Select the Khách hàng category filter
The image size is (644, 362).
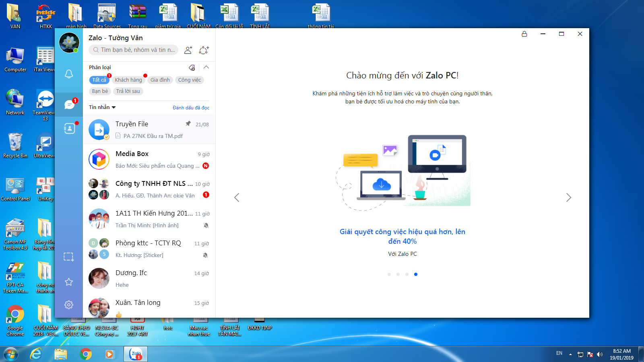[128, 80]
